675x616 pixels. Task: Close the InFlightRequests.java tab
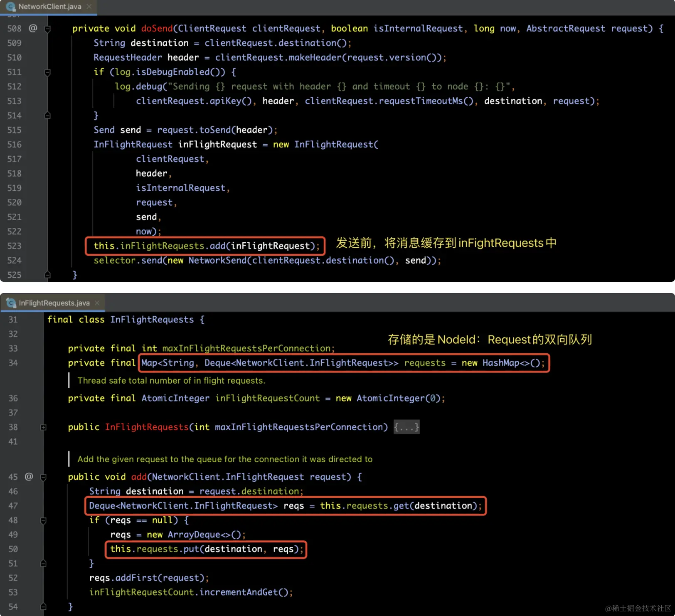97,303
